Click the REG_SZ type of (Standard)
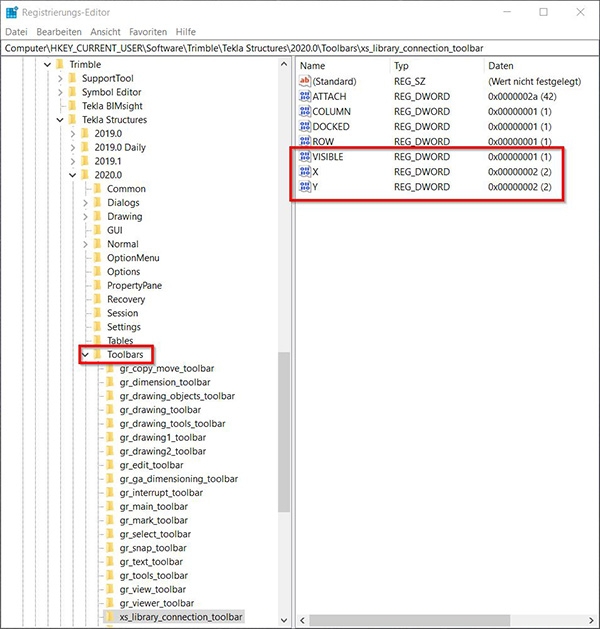600x629 pixels. tap(409, 81)
